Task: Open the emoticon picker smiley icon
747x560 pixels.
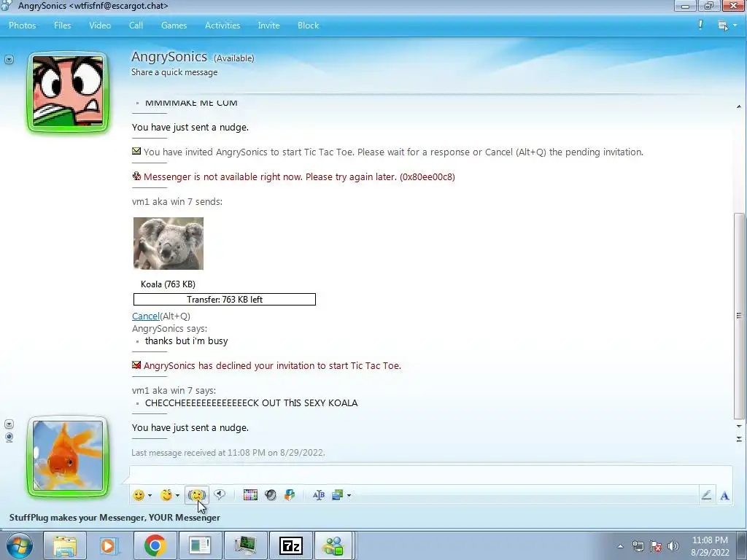Action: [x=139, y=495]
